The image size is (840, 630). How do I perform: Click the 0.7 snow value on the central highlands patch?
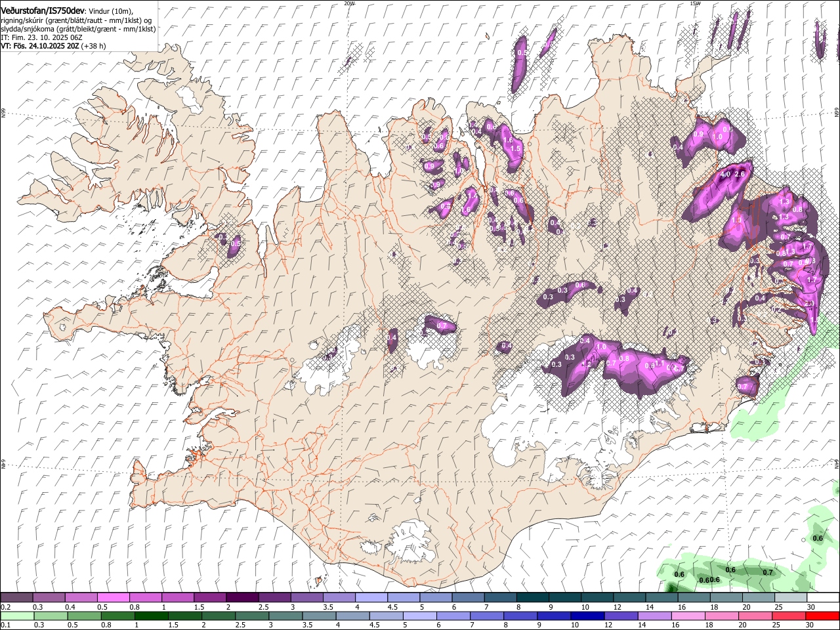pyautogui.click(x=442, y=326)
